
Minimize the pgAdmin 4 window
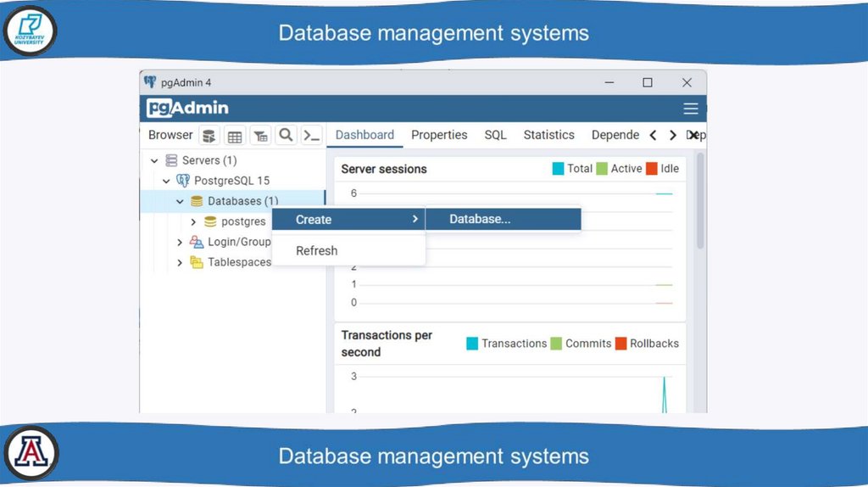tap(609, 82)
